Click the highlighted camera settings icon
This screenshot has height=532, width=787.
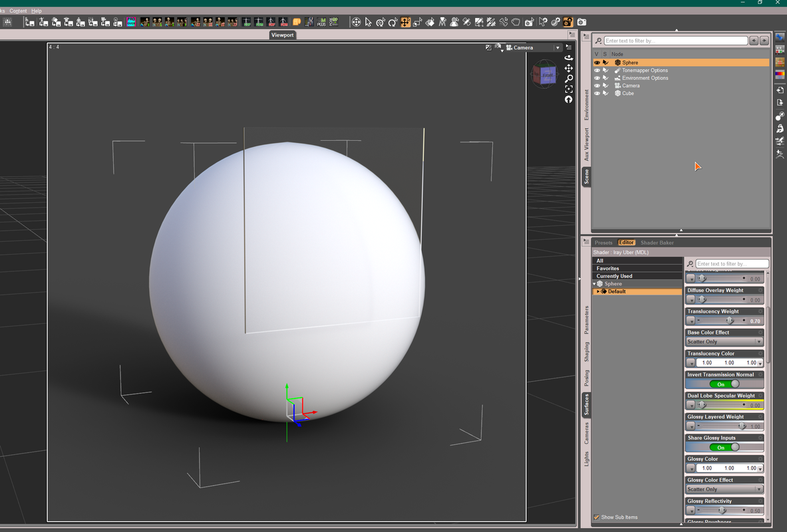(x=567, y=22)
